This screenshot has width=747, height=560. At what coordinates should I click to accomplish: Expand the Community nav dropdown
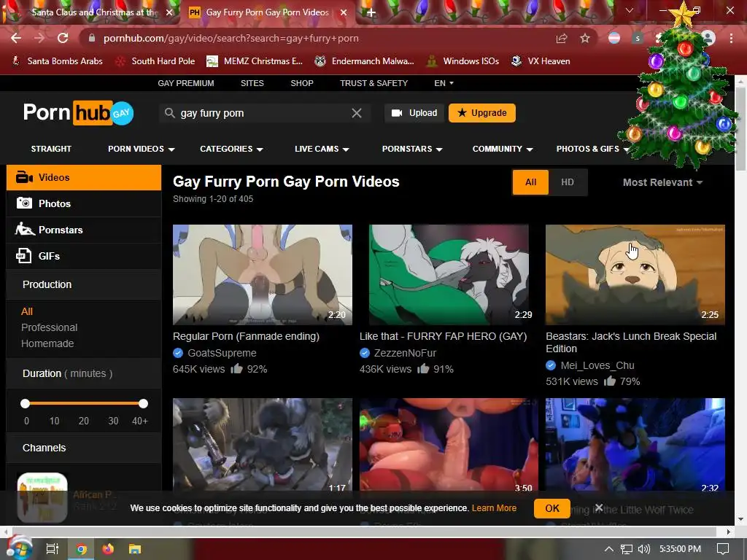502,149
